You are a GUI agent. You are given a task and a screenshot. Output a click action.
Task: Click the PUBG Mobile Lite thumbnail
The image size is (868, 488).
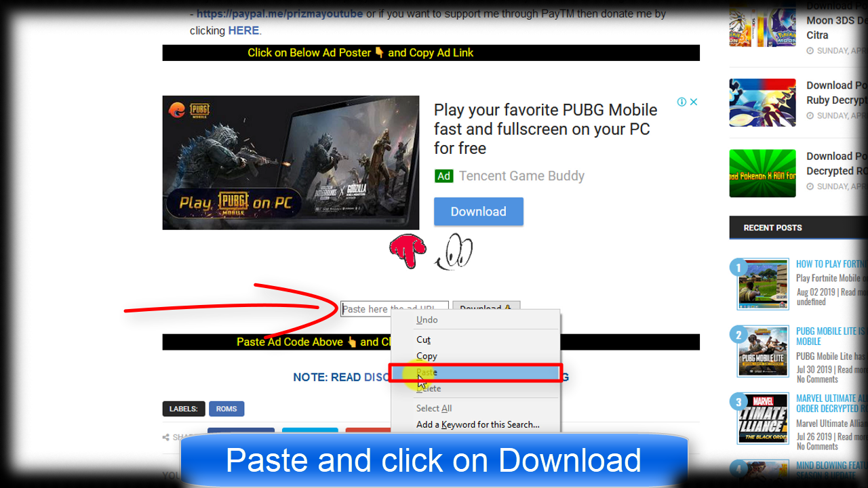pyautogui.click(x=763, y=352)
